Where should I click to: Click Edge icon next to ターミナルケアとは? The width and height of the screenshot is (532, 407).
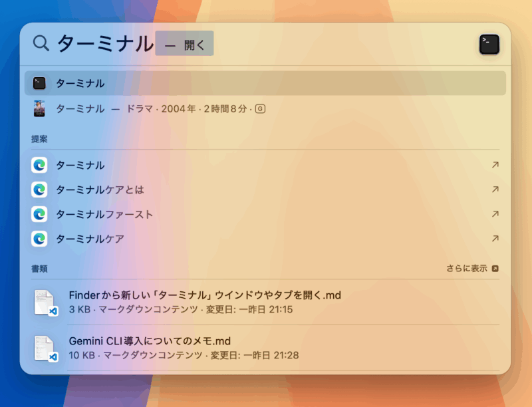tap(39, 190)
